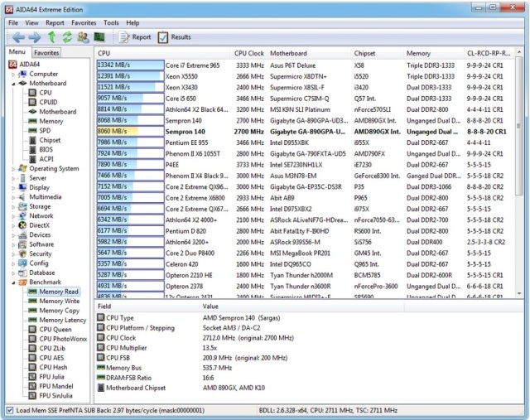Select the CPU AES benchmark
The width and height of the screenshot is (530, 420).
pyautogui.click(x=46, y=358)
